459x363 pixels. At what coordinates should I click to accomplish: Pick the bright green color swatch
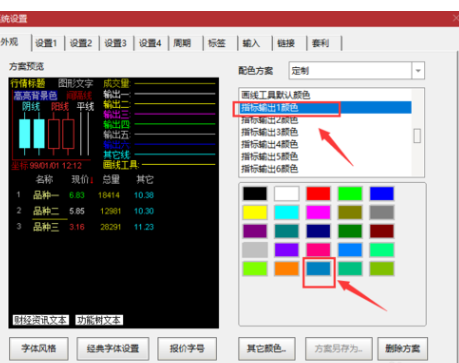pos(350,193)
